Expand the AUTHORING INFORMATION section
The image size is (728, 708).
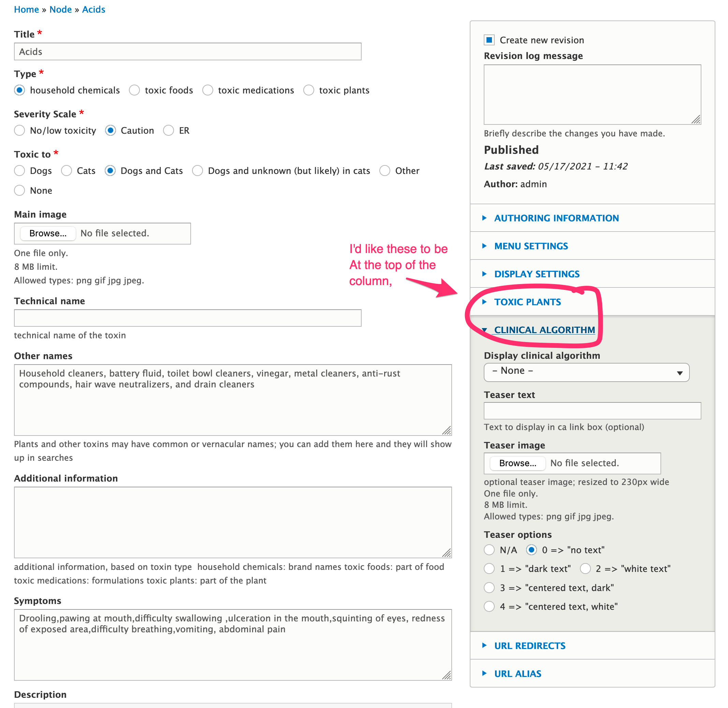pos(556,218)
